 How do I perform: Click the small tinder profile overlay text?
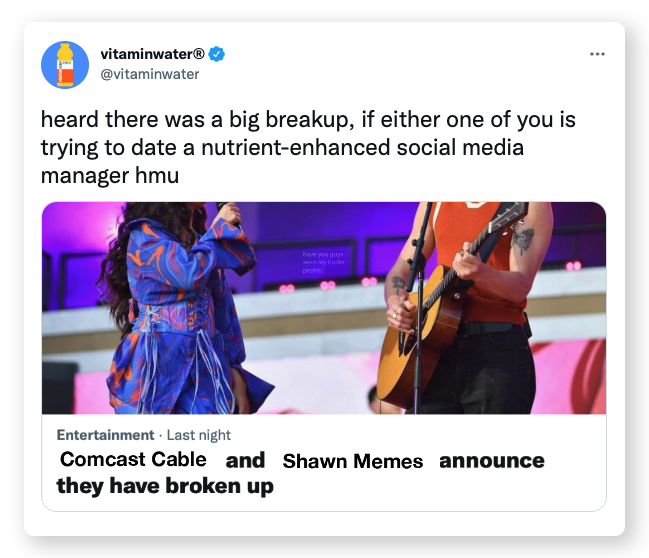(x=323, y=262)
